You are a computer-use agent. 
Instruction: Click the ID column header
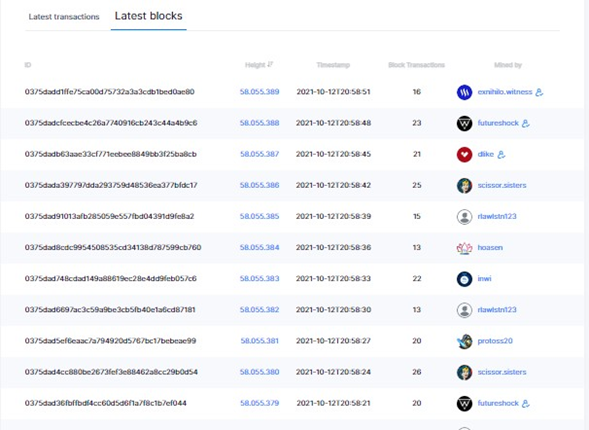pos(28,65)
